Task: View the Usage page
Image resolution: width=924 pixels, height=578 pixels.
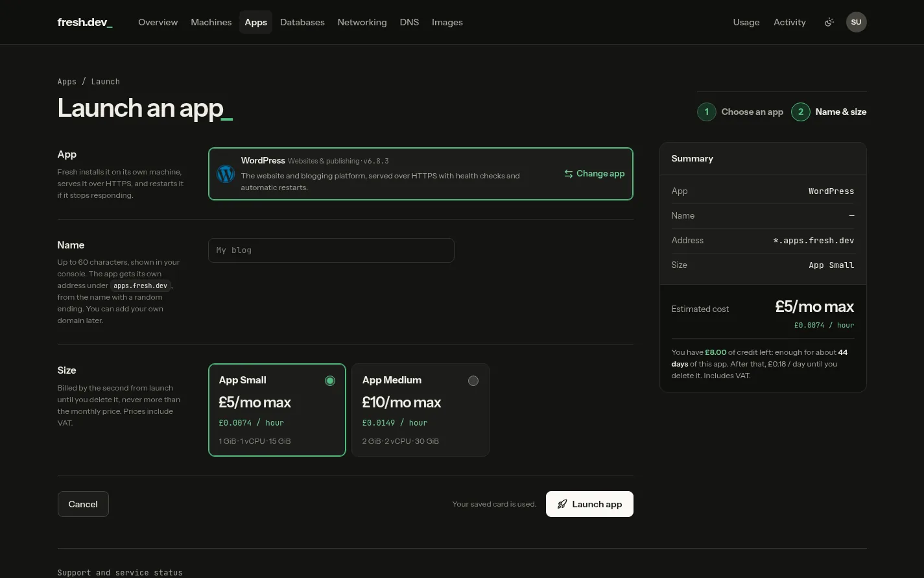Action: 746,22
